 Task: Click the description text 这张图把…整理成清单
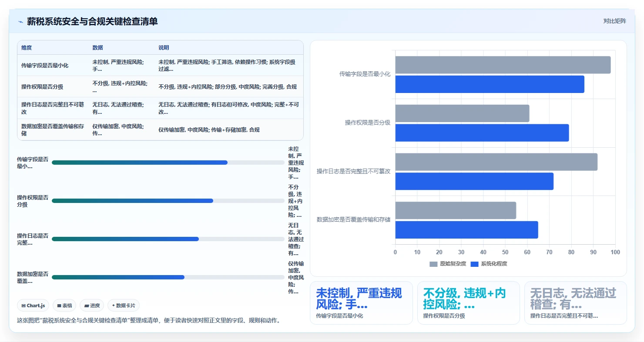click(148, 321)
